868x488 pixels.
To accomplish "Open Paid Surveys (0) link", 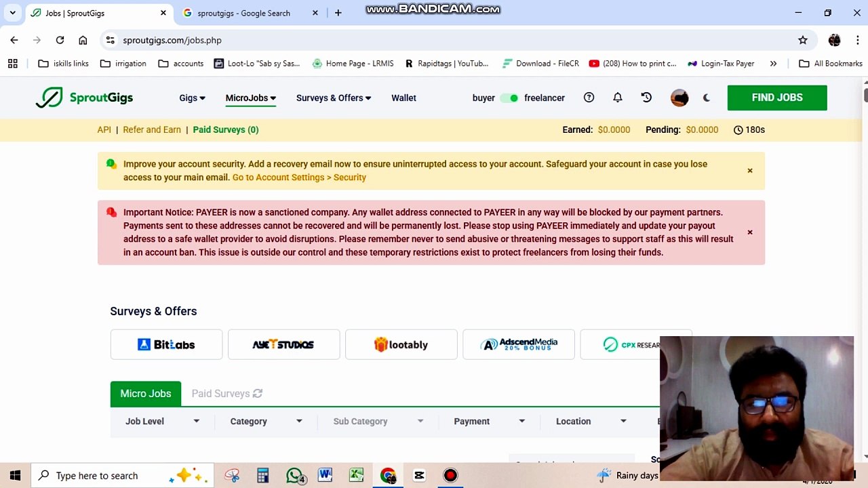I will click(x=226, y=129).
